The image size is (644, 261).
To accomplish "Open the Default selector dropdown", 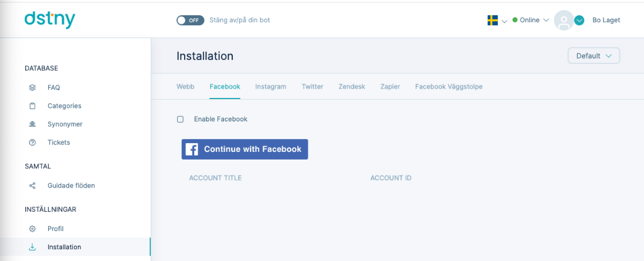I will [594, 56].
